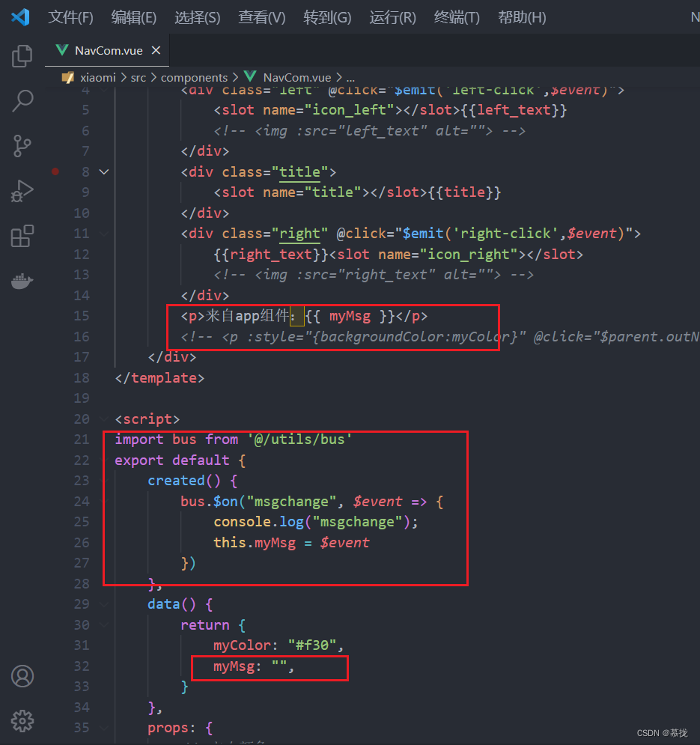The image size is (700, 745).
Task: Click NavCom.vue in the breadcrumb path
Action: click(297, 77)
